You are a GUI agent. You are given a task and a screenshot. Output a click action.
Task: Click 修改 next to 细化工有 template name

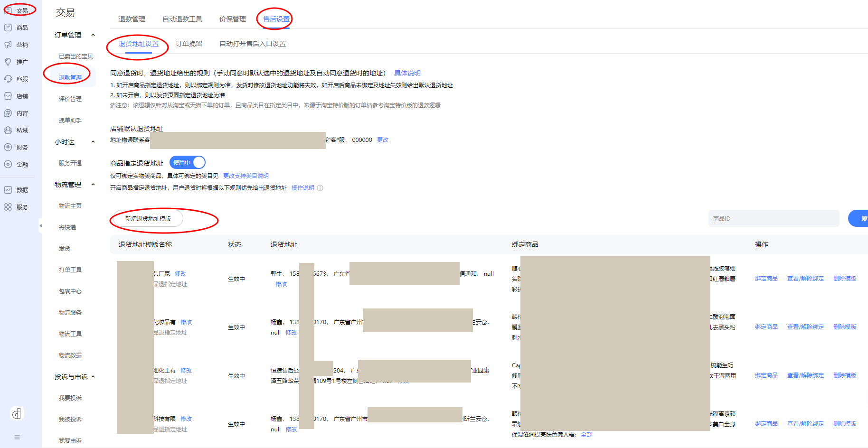coord(186,371)
